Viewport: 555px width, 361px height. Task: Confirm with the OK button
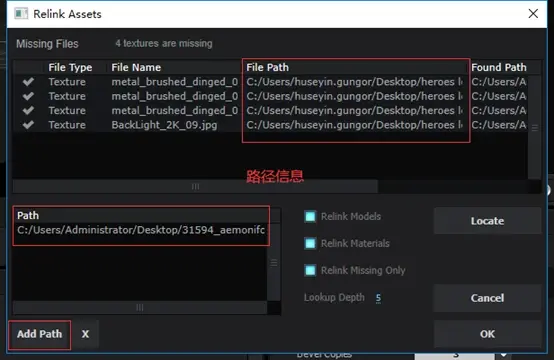[x=487, y=334]
